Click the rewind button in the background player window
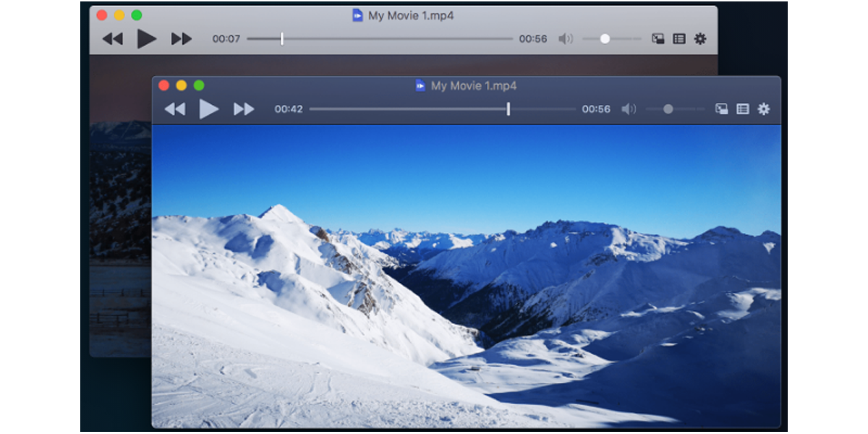The height and width of the screenshot is (434, 868). [x=112, y=39]
